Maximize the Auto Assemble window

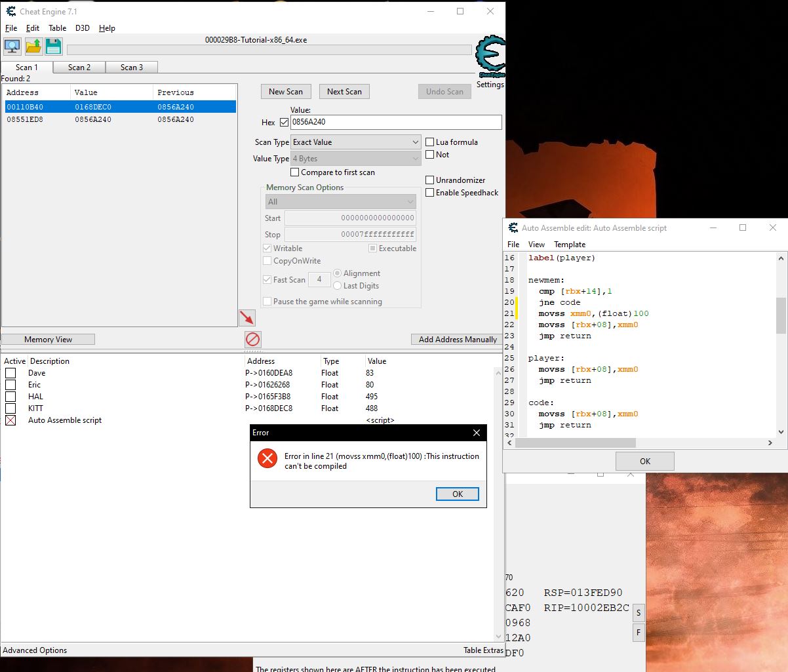pyautogui.click(x=743, y=227)
